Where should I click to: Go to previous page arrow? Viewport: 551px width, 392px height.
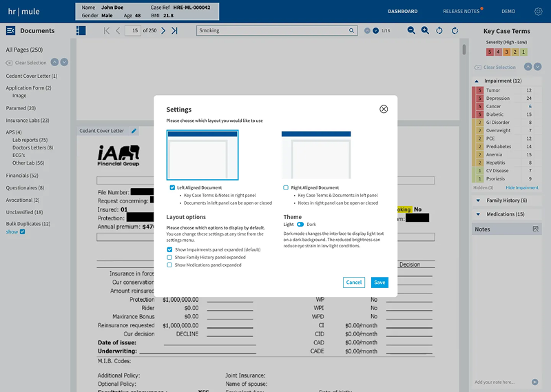(118, 30)
